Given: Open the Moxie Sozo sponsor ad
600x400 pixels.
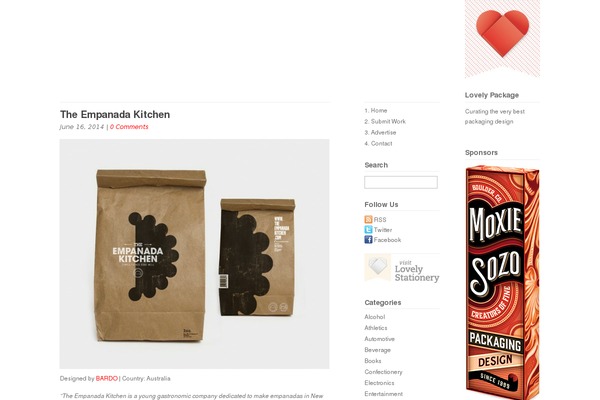Looking at the screenshot, I should (502, 282).
